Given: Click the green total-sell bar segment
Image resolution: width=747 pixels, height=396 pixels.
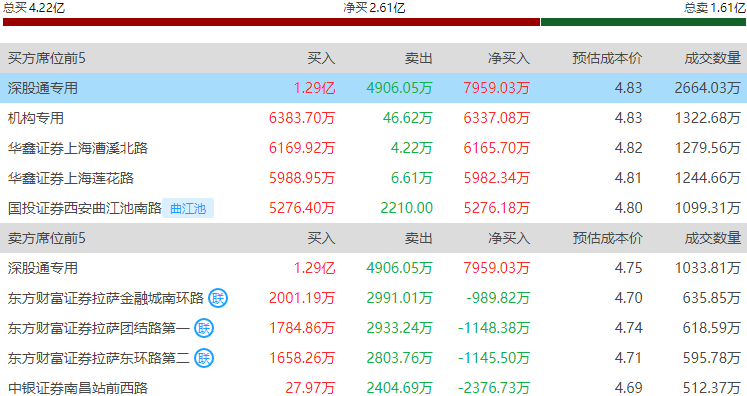Looking at the screenshot, I should (x=643, y=22).
